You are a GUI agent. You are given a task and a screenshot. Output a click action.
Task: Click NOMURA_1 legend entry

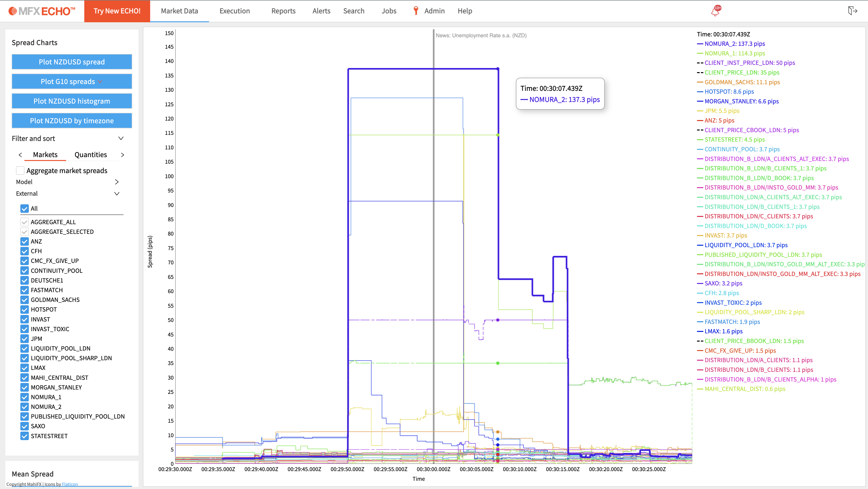pos(731,53)
